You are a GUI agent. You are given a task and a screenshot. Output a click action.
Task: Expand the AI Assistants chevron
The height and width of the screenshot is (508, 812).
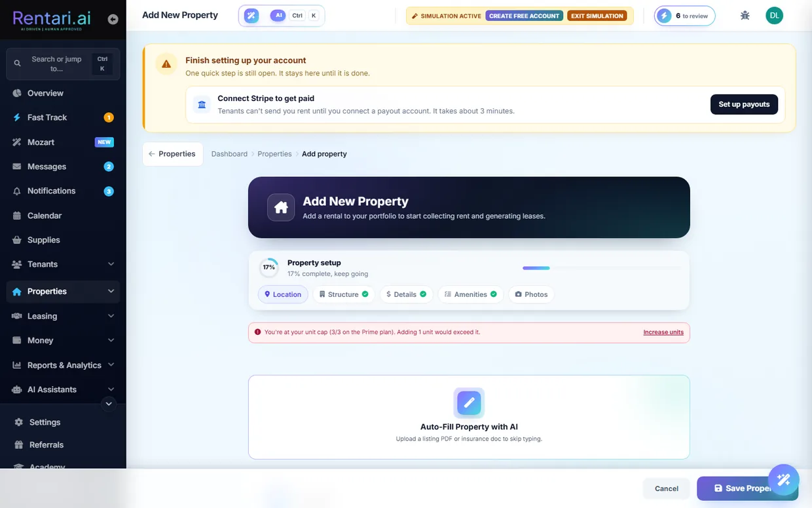tap(111, 389)
